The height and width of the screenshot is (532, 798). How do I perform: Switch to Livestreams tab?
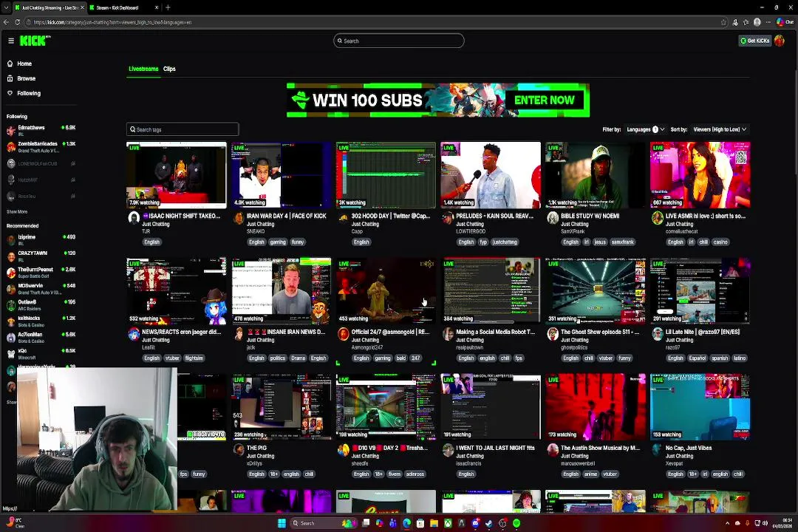click(x=143, y=69)
